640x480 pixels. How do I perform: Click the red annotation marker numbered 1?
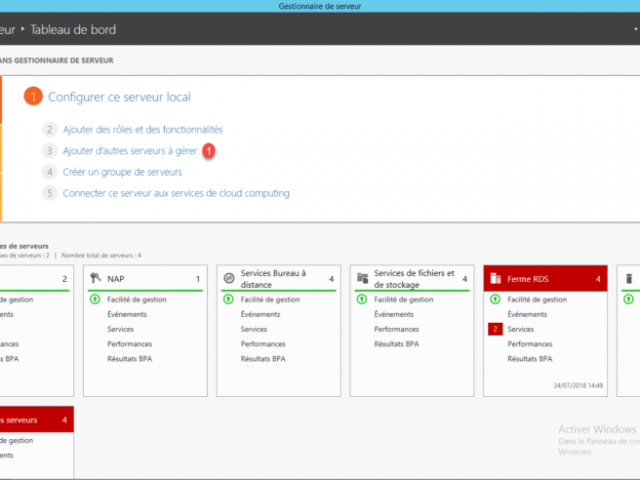(x=209, y=151)
